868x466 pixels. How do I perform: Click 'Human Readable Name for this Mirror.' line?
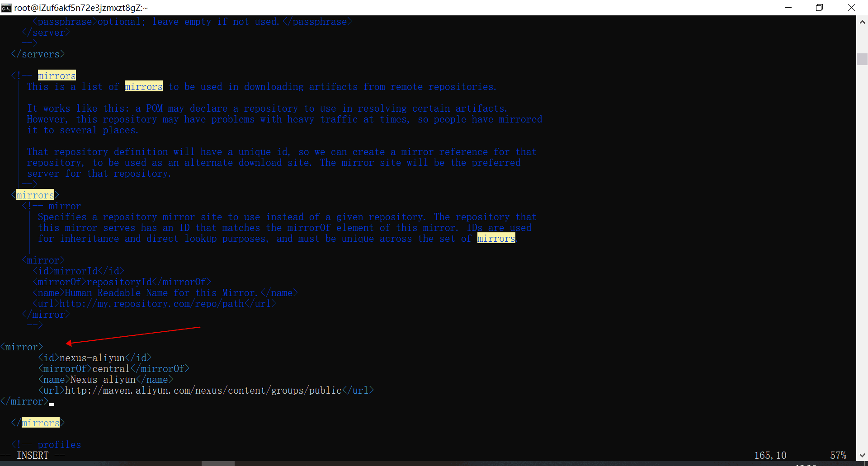click(x=165, y=293)
